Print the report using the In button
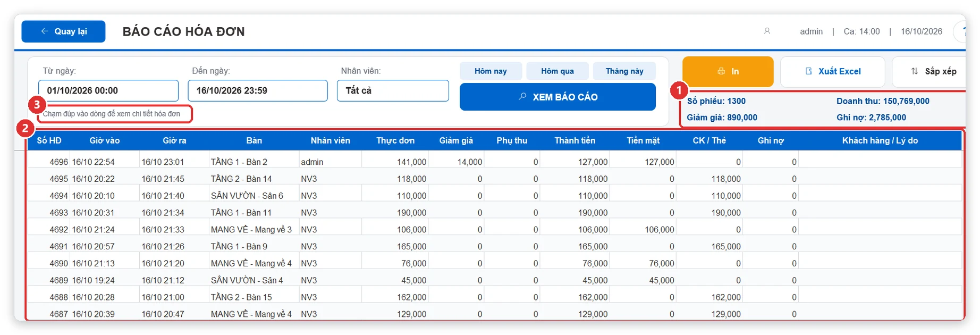The height and width of the screenshot is (335, 980). (728, 71)
